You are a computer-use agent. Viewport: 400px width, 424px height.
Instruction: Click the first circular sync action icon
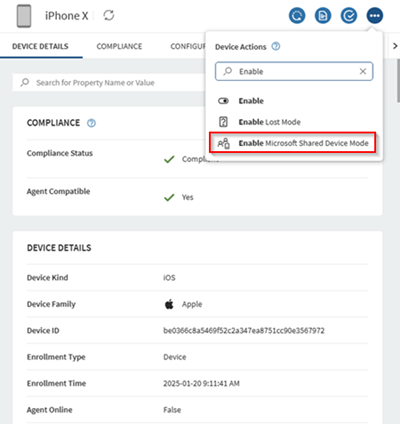click(297, 16)
